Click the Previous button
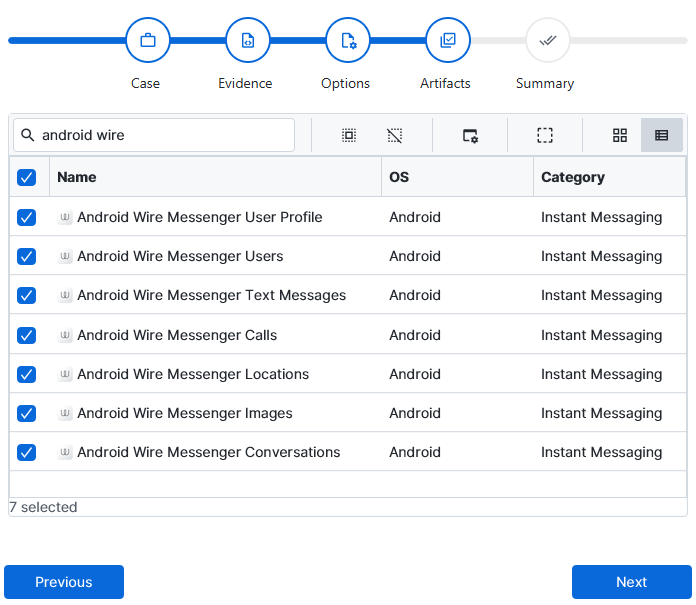696x605 pixels. tap(64, 582)
